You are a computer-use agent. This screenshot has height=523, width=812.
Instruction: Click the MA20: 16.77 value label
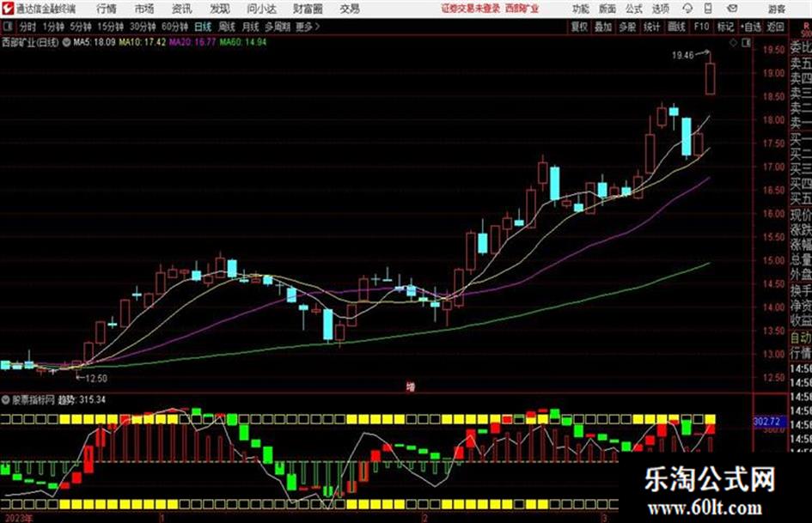coord(192,42)
